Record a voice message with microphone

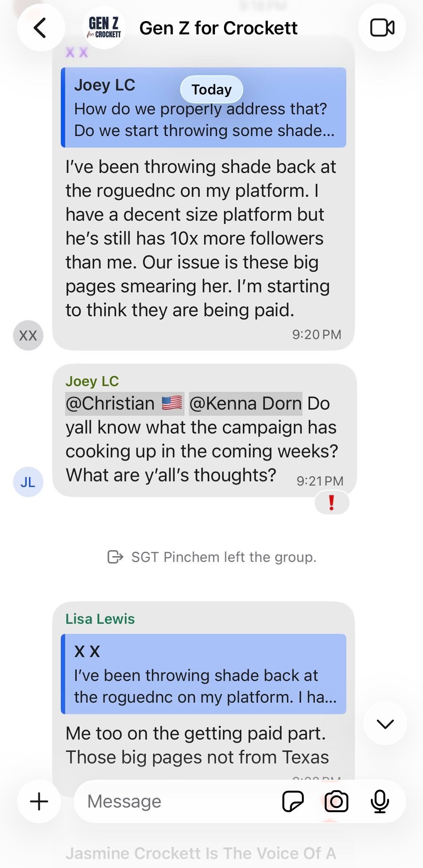click(380, 801)
